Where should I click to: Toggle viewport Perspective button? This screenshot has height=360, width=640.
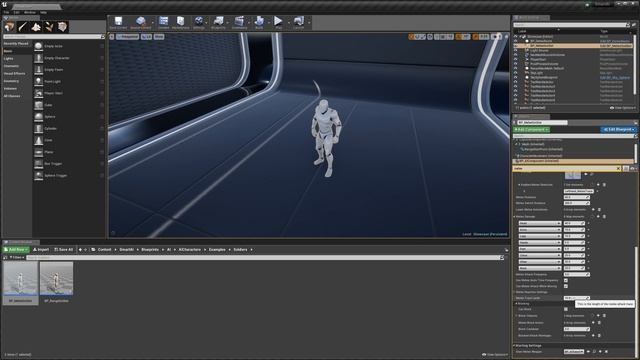coord(128,37)
